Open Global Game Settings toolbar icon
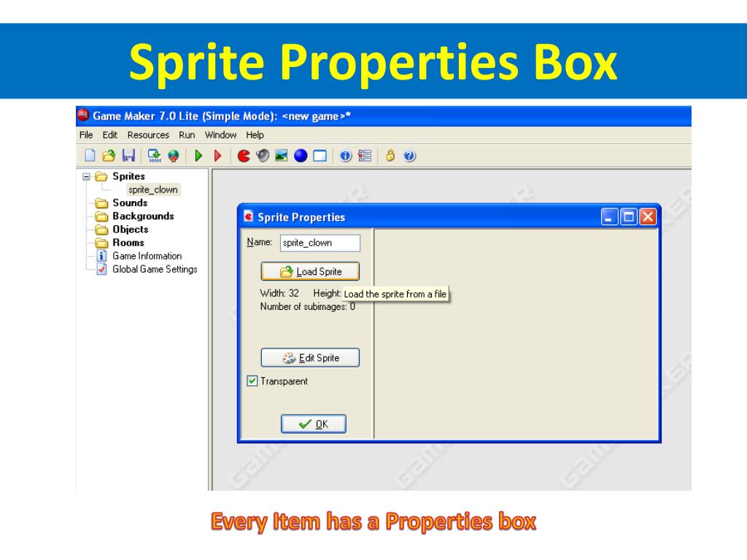The image size is (747, 560). click(365, 155)
